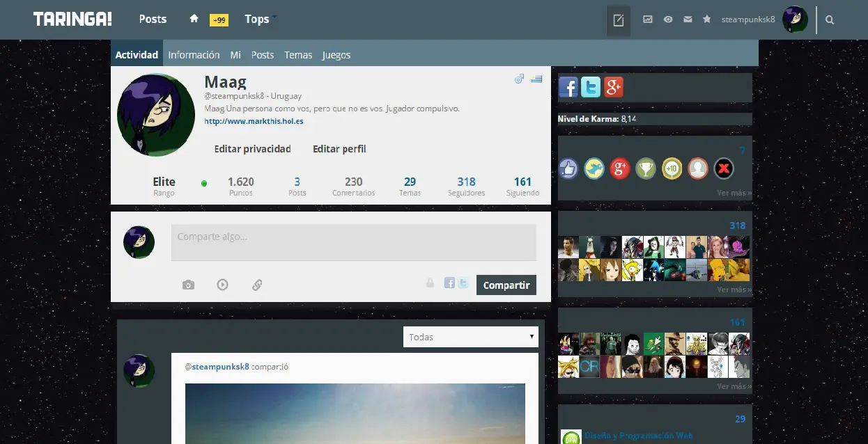Switch to the Posts profile tab

coord(263,54)
